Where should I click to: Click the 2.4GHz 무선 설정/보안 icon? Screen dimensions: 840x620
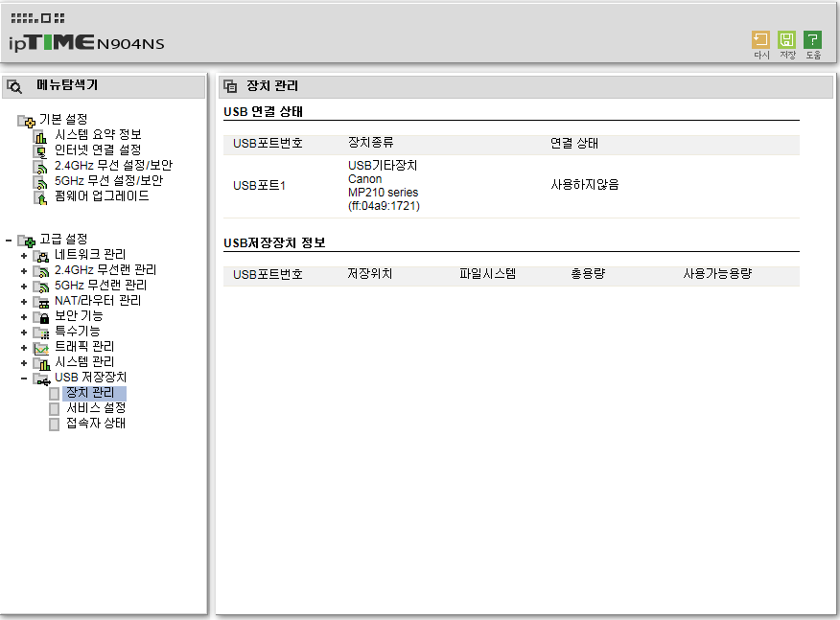40,167
